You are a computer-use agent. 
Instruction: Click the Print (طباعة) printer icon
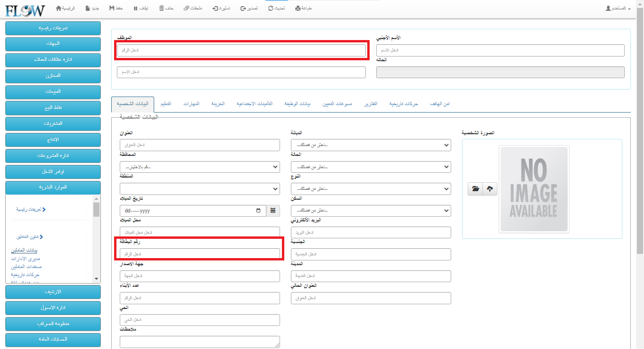(x=298, y=8)
